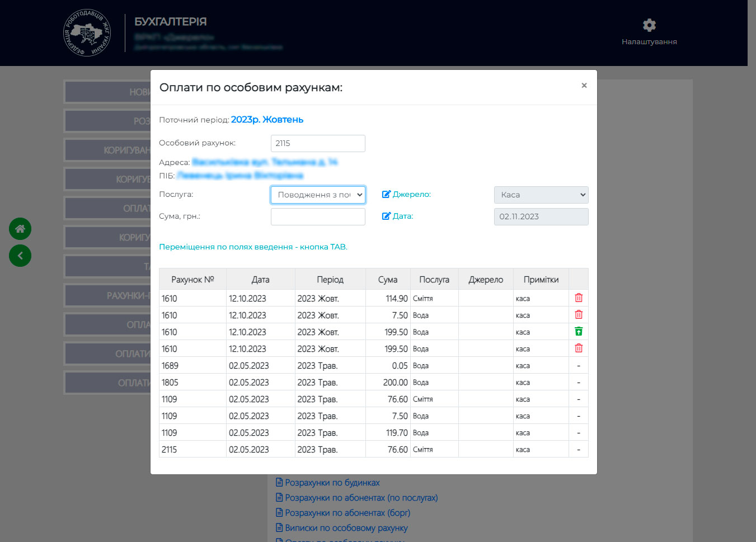The height and width of the screenshot is (542, 756).
Task: Click the green home icon button
Action: [x=20, y=229]
